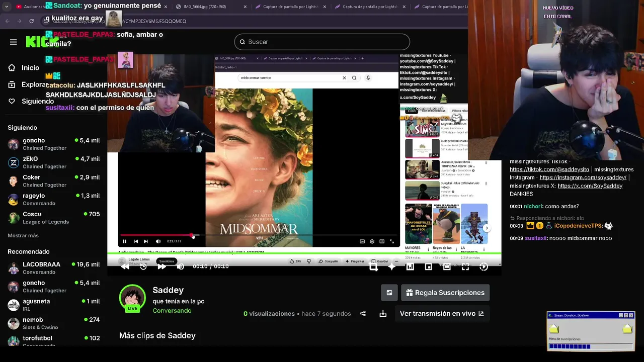Mute the embedded YouTube player volume
644x362 pixels.
point(158,241)
